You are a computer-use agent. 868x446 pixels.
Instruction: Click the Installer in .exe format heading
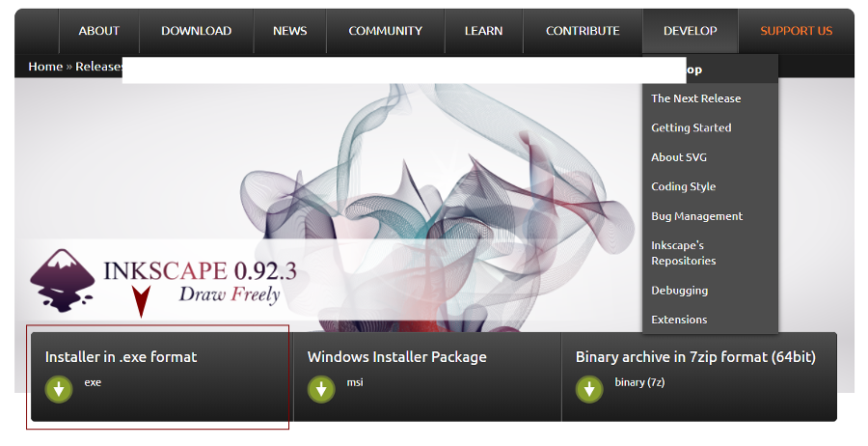(x=121, y=357)
